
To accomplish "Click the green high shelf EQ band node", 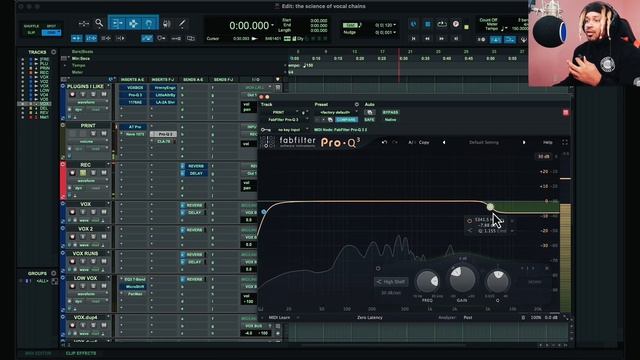I will [x=490, y=207].
